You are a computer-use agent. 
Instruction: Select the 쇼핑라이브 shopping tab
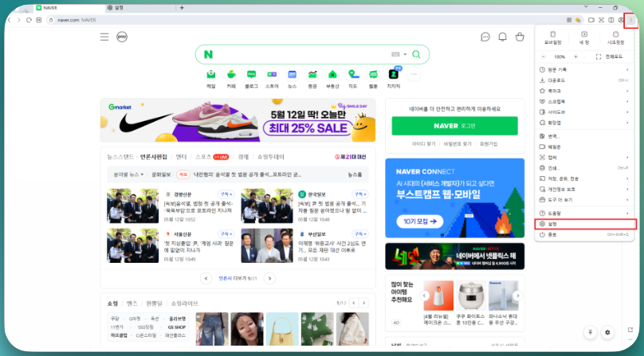click(x=184, y=303)
